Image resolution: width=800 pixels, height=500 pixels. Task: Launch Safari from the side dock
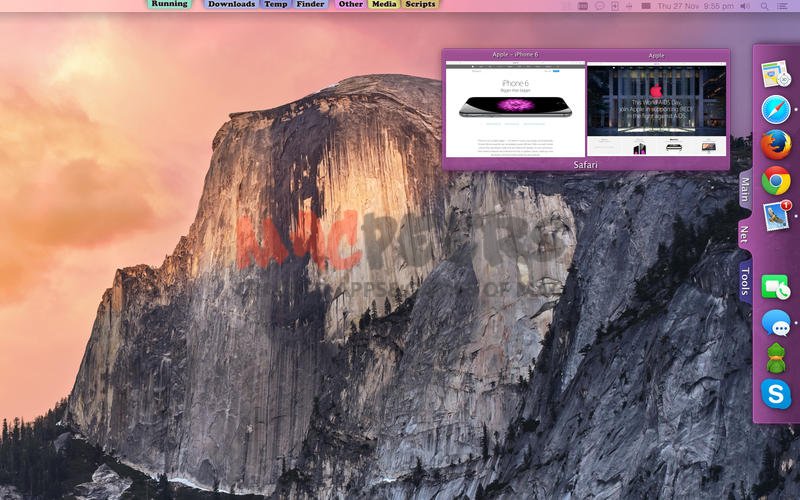coord(776,109)
